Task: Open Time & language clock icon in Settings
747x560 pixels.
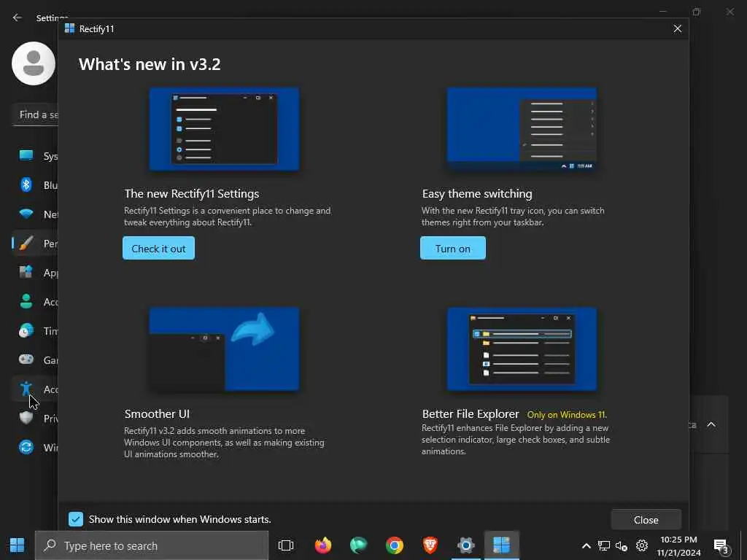Action: 26,330
